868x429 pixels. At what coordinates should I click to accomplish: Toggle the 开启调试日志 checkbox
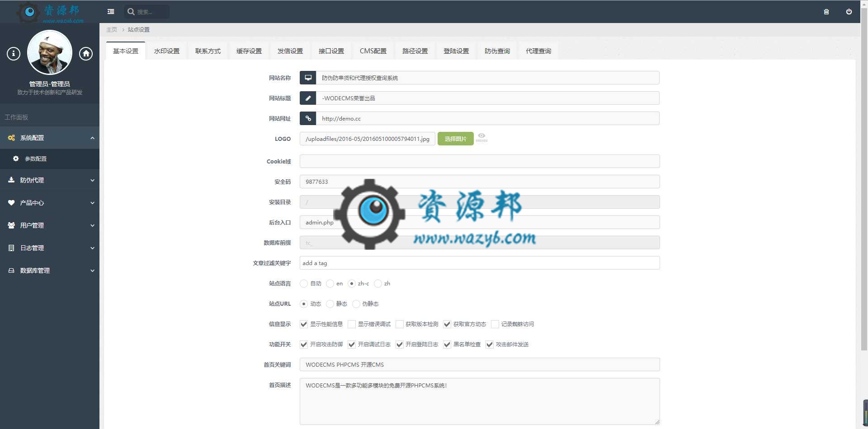pos(352,345)
